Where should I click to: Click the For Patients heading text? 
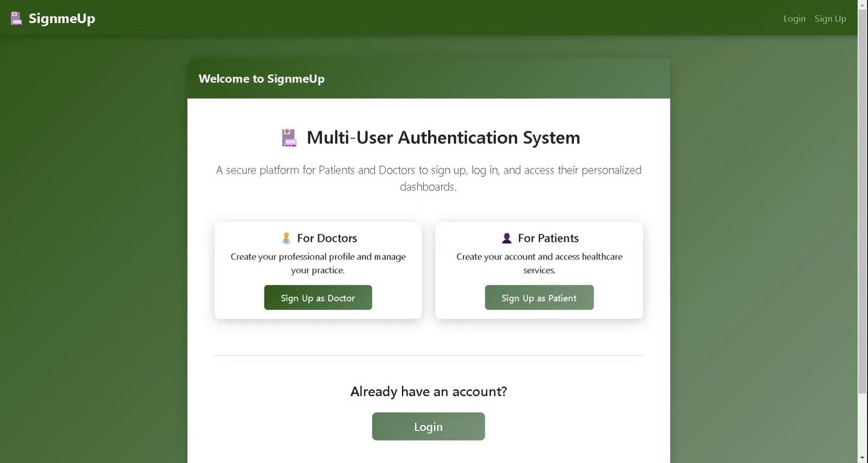pos(548,238)
